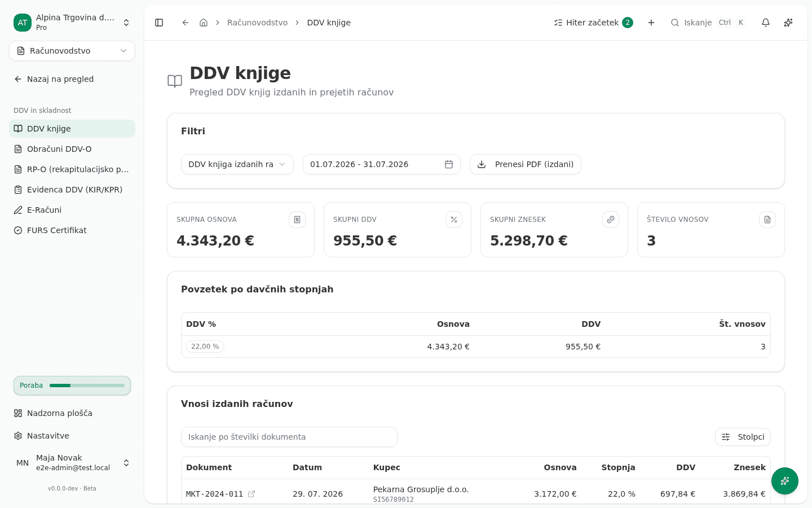Open notifications bell

[766, 23]
